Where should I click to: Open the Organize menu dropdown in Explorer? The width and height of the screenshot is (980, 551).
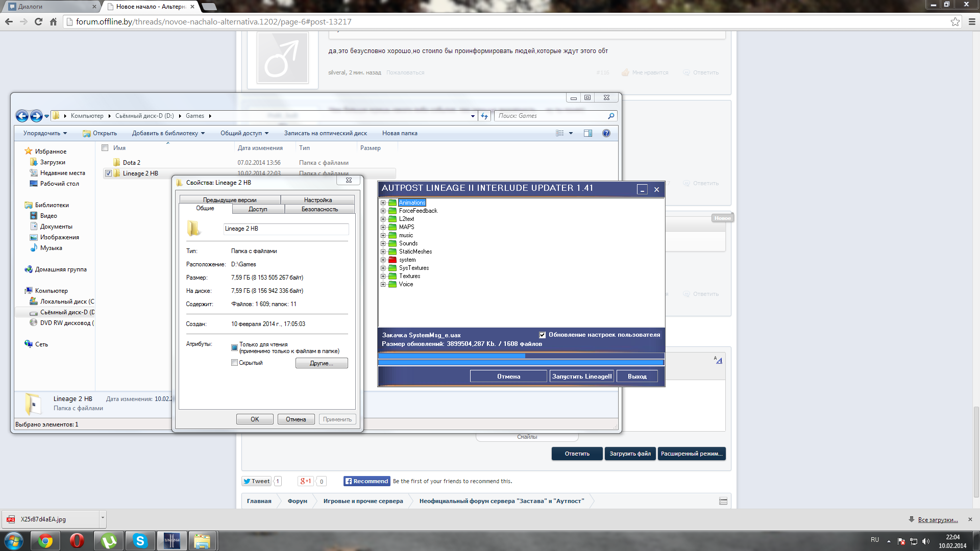tap(45, 133)
